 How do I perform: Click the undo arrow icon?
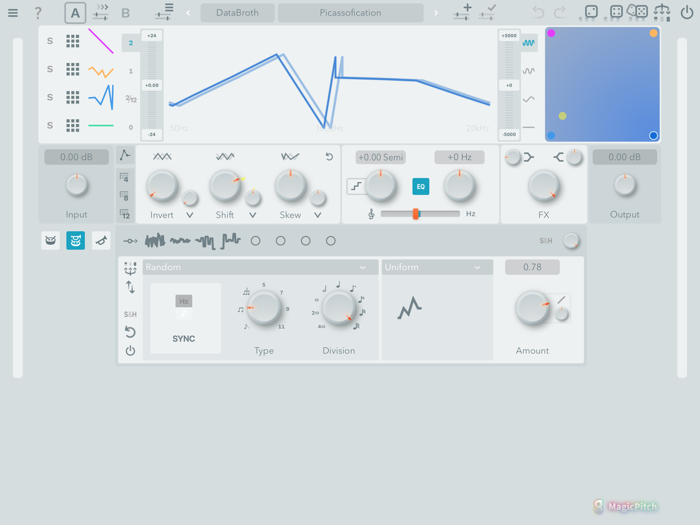coord(538,13)
